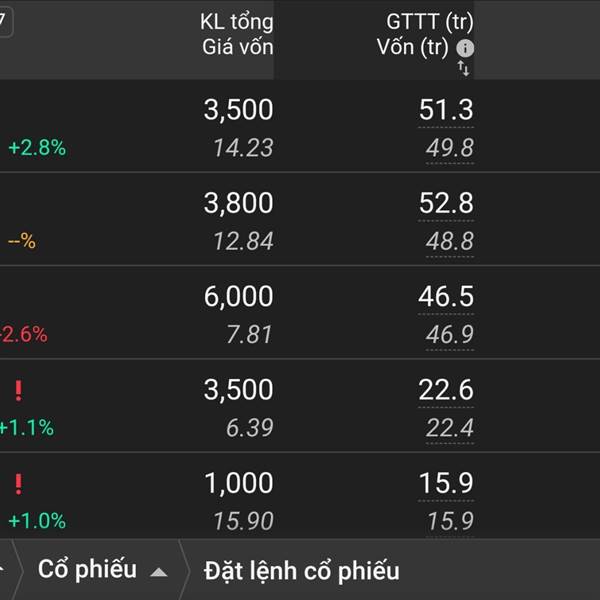This screenshot has width=600, height=600.
Task: Select the row with 1,000 total volume
Action: coord(300,496)
